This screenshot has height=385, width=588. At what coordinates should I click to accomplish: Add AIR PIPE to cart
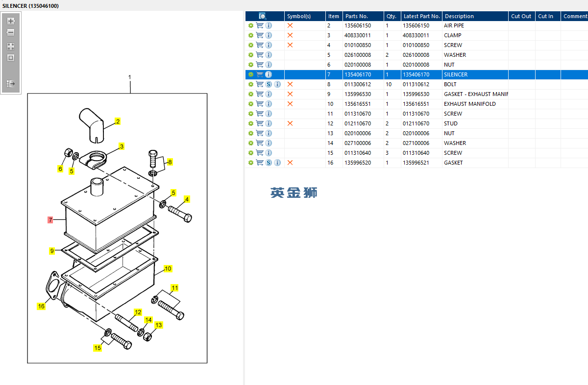[260, 25]
